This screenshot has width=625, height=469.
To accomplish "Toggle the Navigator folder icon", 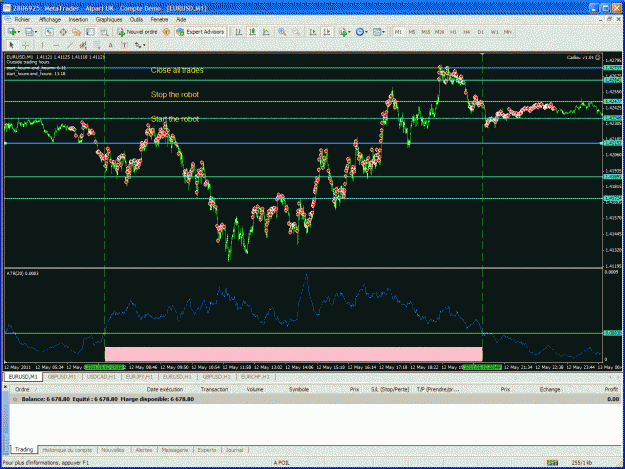I will coord(77,32).
